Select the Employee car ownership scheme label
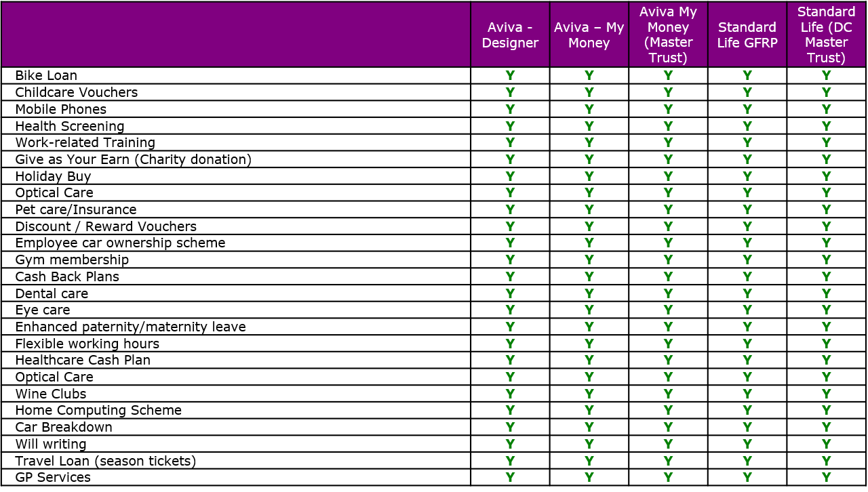 120,243
